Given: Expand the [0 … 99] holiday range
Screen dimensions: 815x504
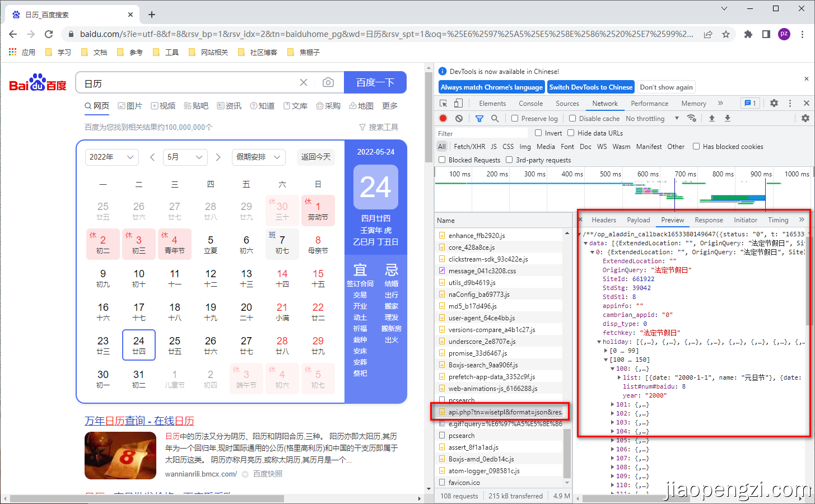Looking at the screenshot, I should coord(606,351).
